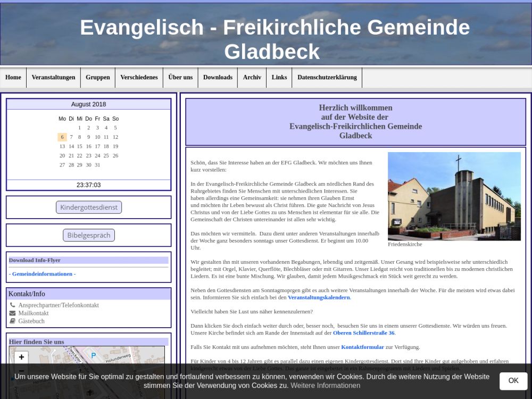Follow the Veranstaltungskalendern link
This screenshot has height=399, width=532.
(319, 297)
